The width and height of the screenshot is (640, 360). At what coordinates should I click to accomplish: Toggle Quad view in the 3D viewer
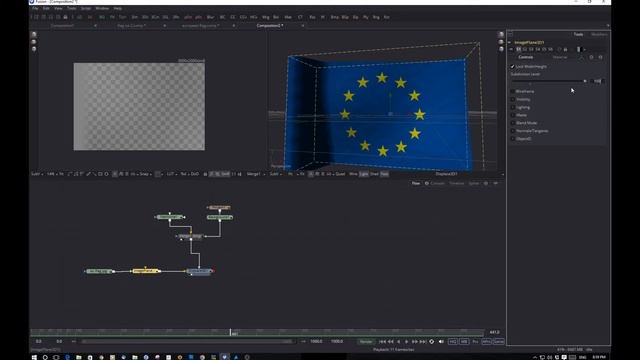pyautogui.click(x=340, y=174)
